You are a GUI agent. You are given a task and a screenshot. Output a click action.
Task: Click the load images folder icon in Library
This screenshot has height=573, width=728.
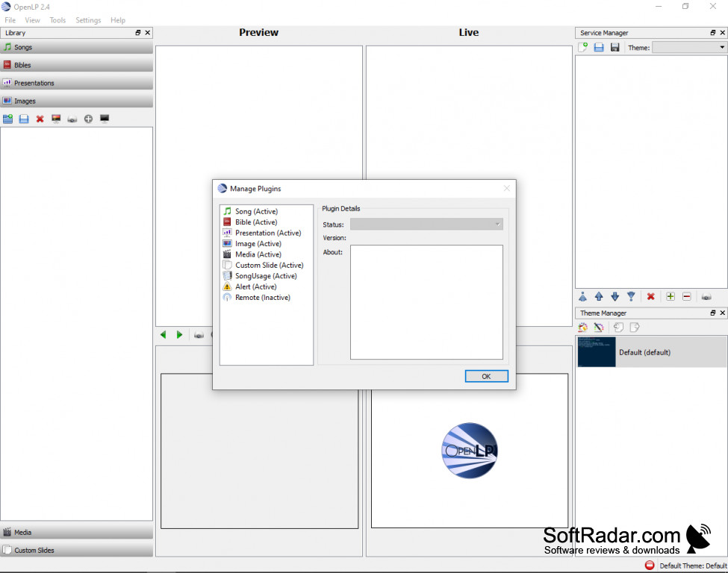tap(8, 119)
